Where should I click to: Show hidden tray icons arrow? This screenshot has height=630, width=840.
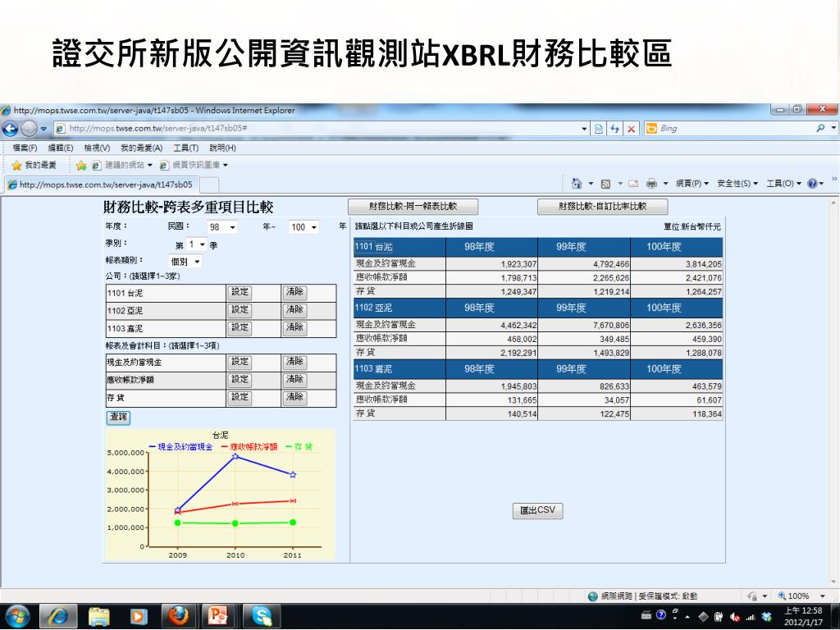point(687,617)
